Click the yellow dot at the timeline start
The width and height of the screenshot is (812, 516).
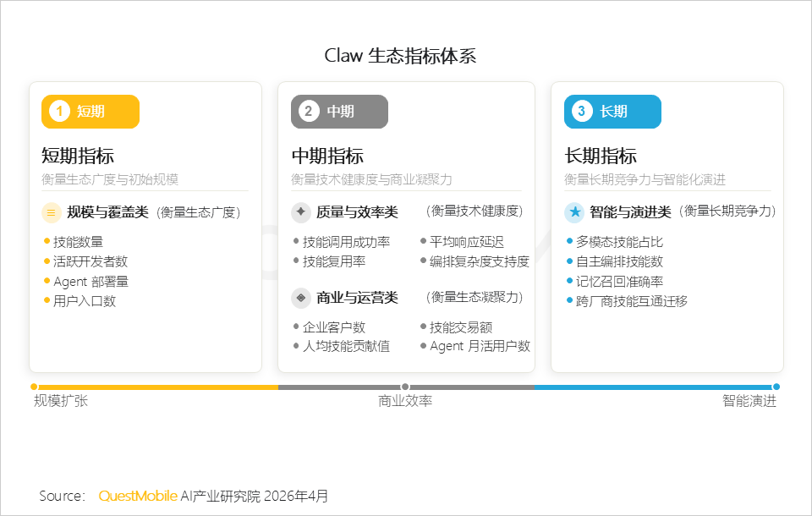pyautogui.click(x=32, y=387)
